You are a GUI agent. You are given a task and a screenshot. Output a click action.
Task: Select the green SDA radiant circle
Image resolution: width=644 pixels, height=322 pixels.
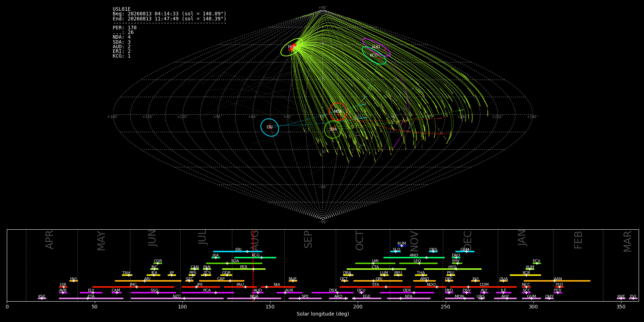[x=333, y=130]
